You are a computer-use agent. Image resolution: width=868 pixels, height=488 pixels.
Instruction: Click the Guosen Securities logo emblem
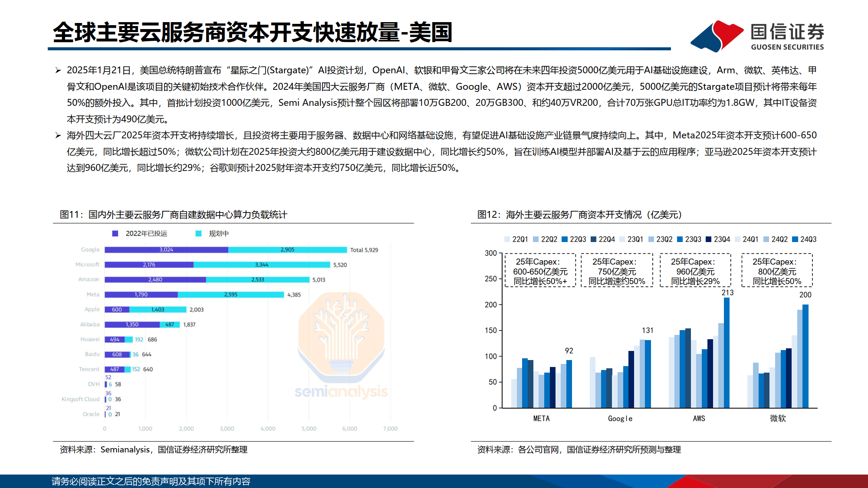(717, 36)
